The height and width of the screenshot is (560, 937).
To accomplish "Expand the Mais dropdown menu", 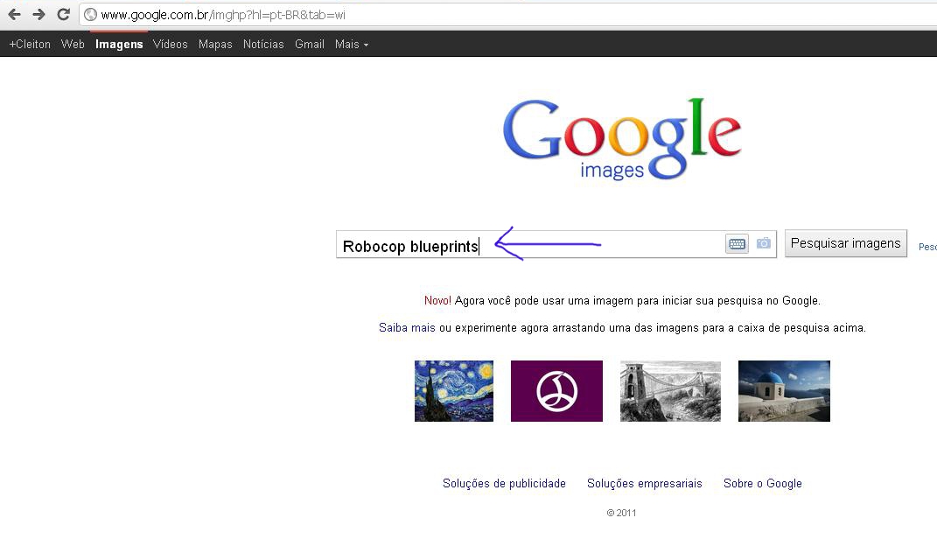I will coord(352,45).
